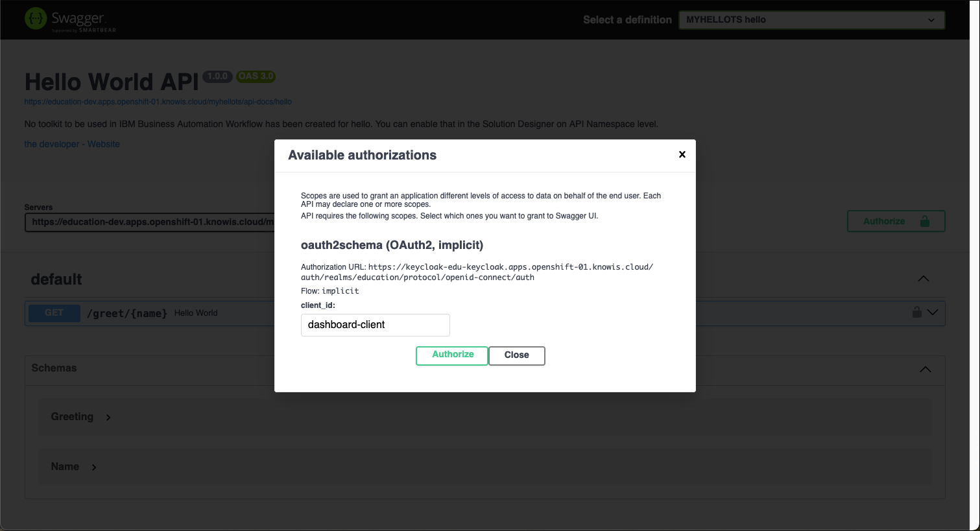The width and height of the screenshot is (980, 531).
Task: Click the green Authorize button in the dialog
Action: [451, 355]
